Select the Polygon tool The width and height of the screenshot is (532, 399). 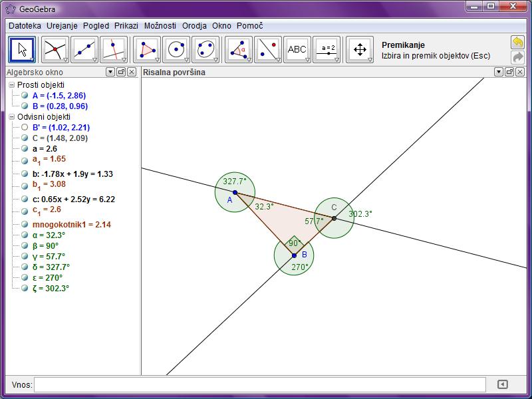[147, 50]
